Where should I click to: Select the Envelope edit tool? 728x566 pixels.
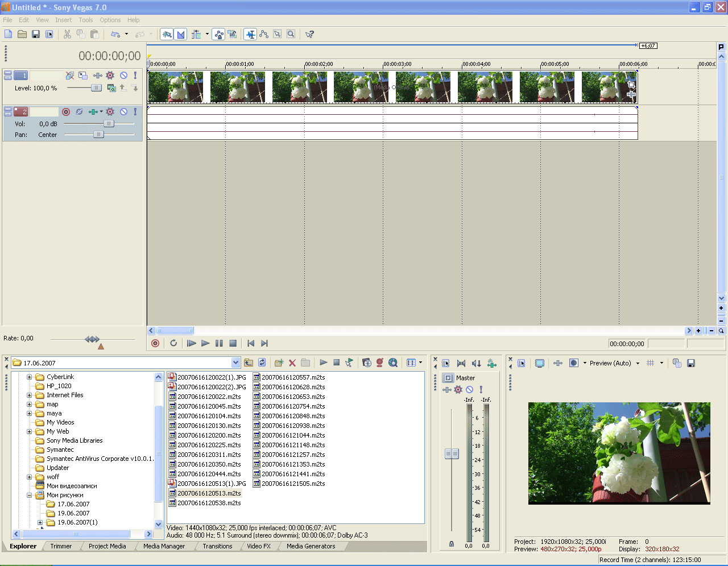(264, 35)
